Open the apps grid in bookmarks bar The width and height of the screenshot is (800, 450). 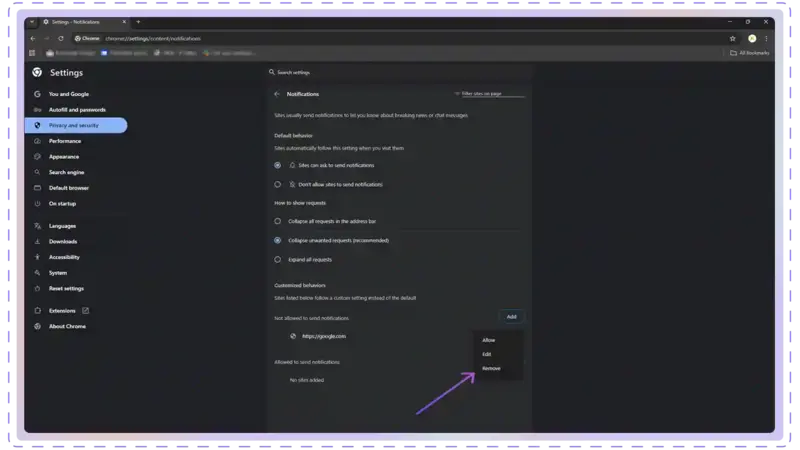33,53
